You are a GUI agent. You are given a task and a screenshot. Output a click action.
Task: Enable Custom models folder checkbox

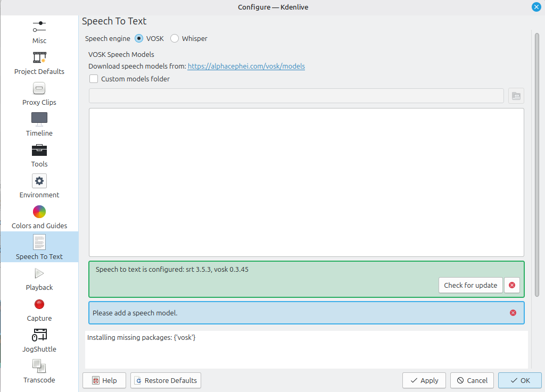click(94, 79)
